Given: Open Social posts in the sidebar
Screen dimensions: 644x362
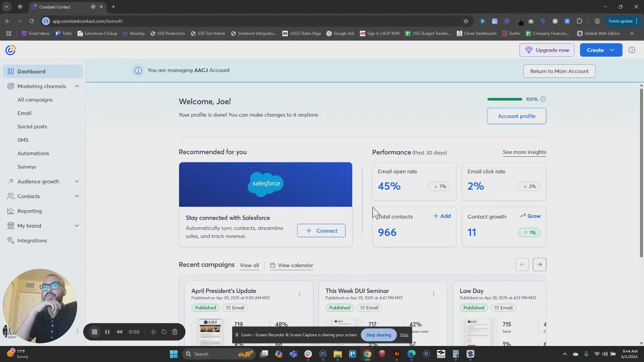Looking at the screenshot, I should tap(32, 127).
